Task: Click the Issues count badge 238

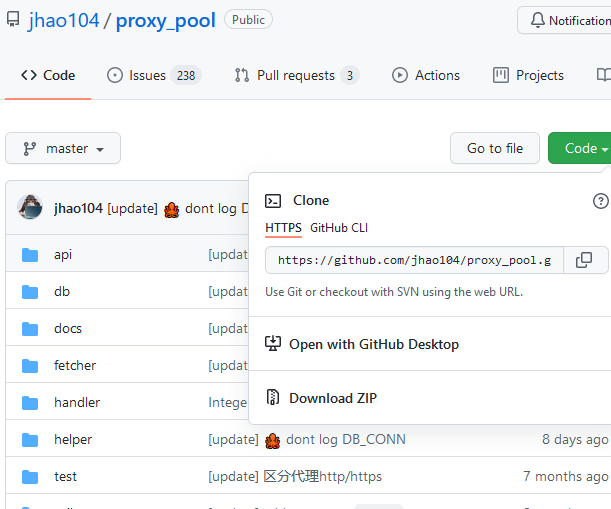Action: [x=186, y=75]
